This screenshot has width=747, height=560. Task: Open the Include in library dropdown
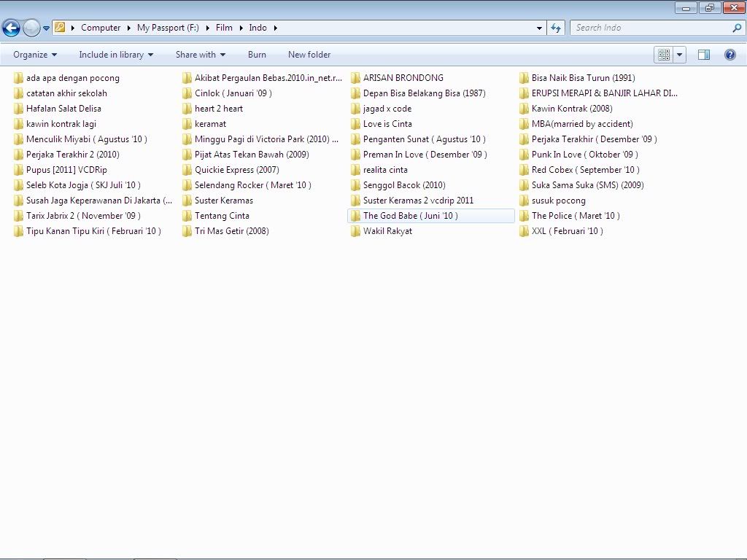click(116, 55)
